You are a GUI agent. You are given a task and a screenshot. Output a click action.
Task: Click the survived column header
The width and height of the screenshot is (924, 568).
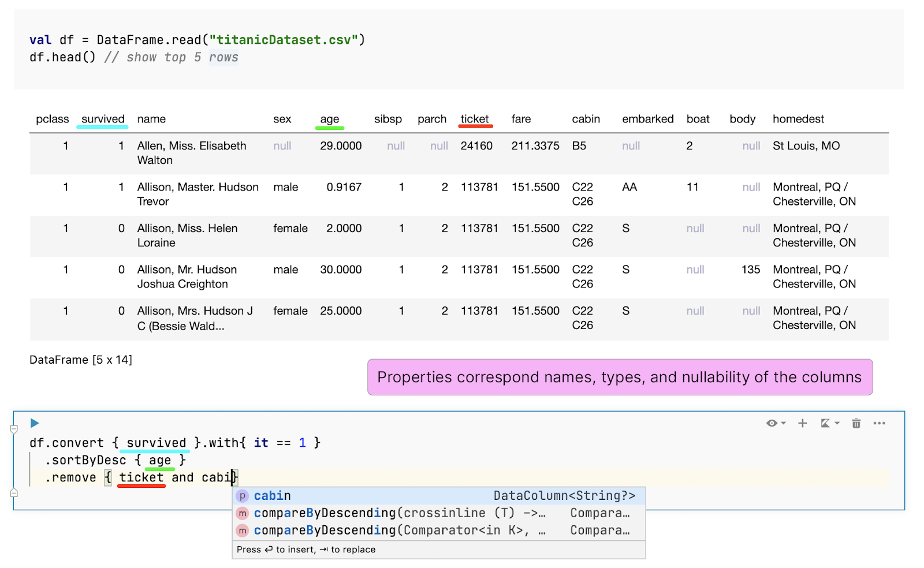(103, 119)
